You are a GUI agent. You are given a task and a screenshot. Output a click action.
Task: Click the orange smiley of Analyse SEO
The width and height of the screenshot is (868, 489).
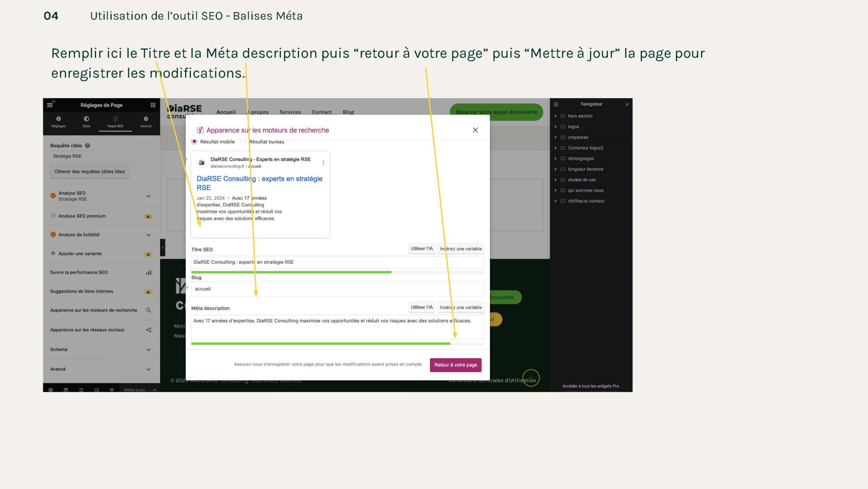coord(53,195)
